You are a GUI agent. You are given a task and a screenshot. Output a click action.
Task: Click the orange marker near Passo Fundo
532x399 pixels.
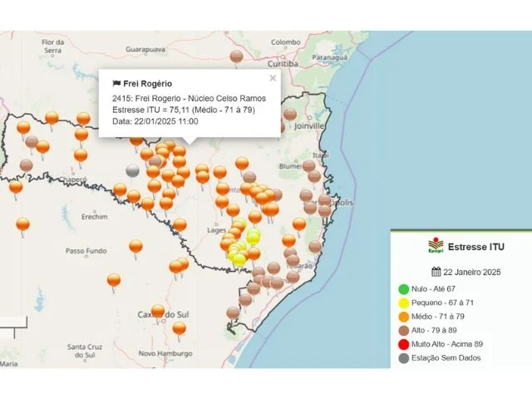(x=135, y=246)
